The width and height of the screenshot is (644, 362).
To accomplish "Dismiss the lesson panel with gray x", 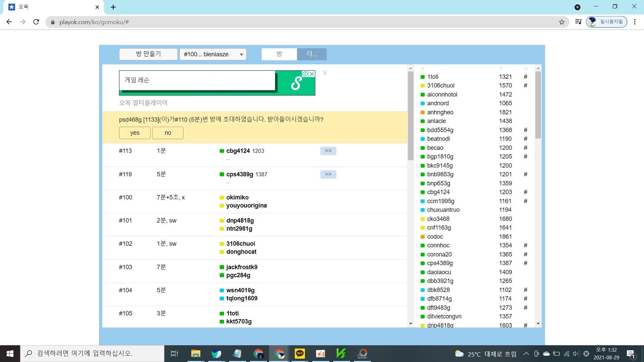I will (325, 73).
